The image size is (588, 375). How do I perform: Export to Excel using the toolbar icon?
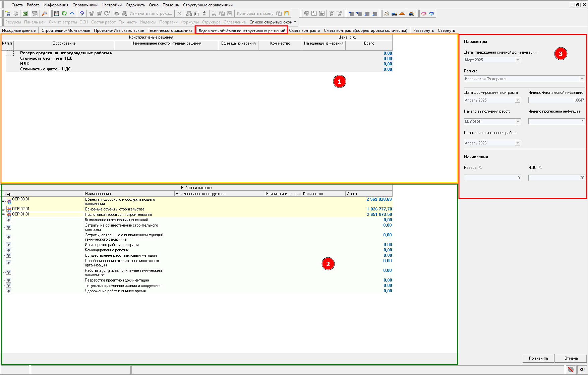click(25, 13)
